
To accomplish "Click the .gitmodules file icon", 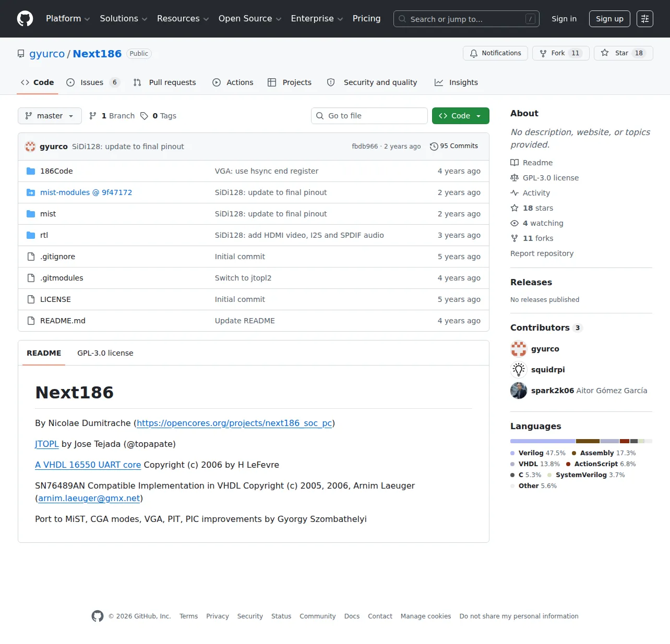I will tap(31, 278).
